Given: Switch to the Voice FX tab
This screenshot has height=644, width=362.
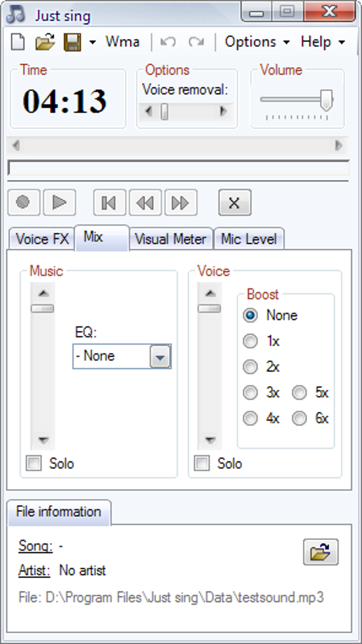Looking at the screenshot, I should [42, 239].
